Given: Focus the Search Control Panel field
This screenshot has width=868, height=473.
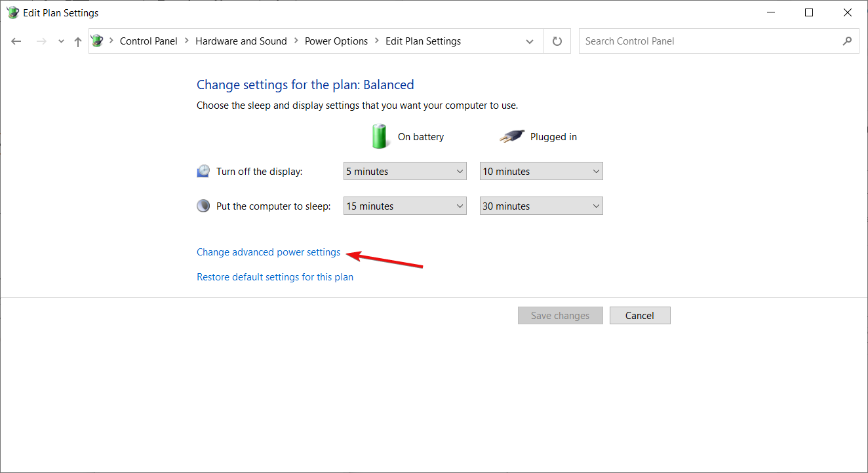Looking at the screenshot, I should pos(708,41).
